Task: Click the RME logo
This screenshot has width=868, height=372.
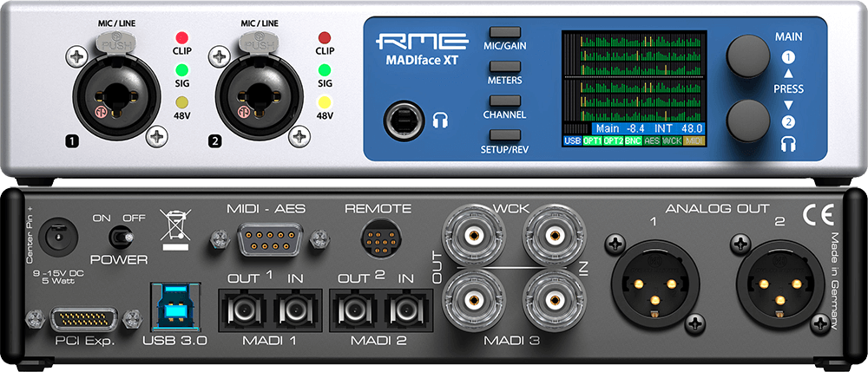Action: pyautogui.click(x=415, y=42)
